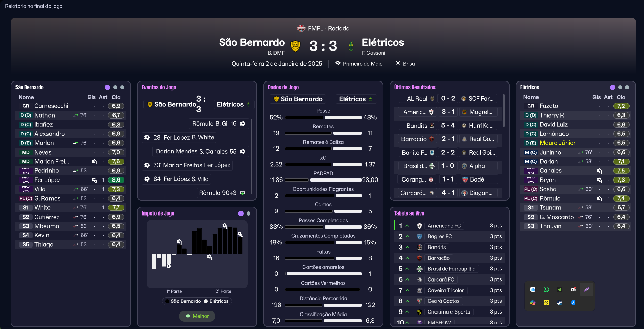Screen dimensions: 644x329
Task: Click the Americano FC crest in live table
Action: (x=419, y=226)
